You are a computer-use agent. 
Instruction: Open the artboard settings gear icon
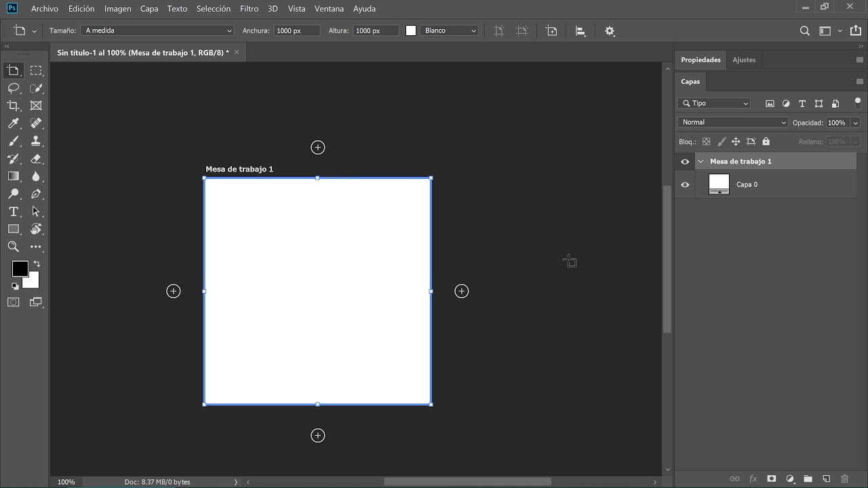tap(610, 30)
